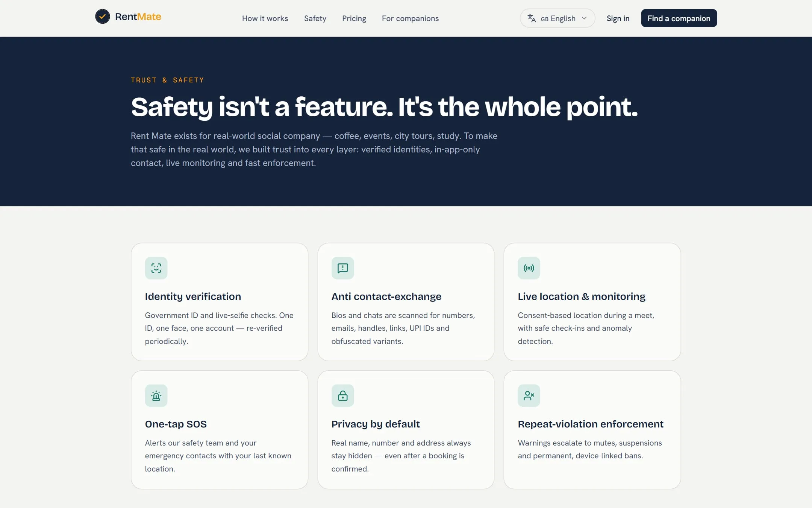Open the Pricing nav item
This screenshot has height=508, width=812.
354,18
